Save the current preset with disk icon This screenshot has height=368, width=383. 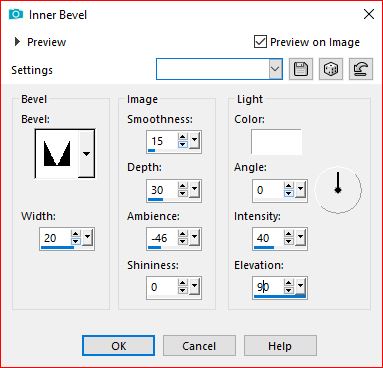tap(301, 69)
